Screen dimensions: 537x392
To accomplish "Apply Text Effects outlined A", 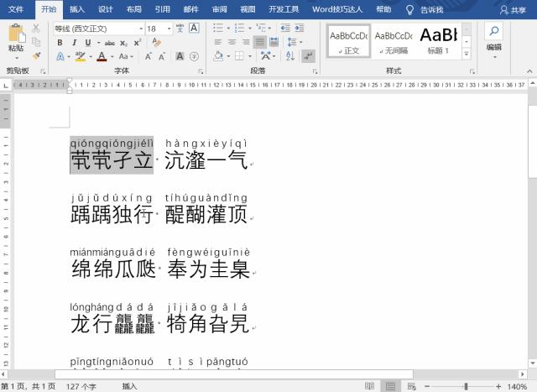I will tap(60, 56).
